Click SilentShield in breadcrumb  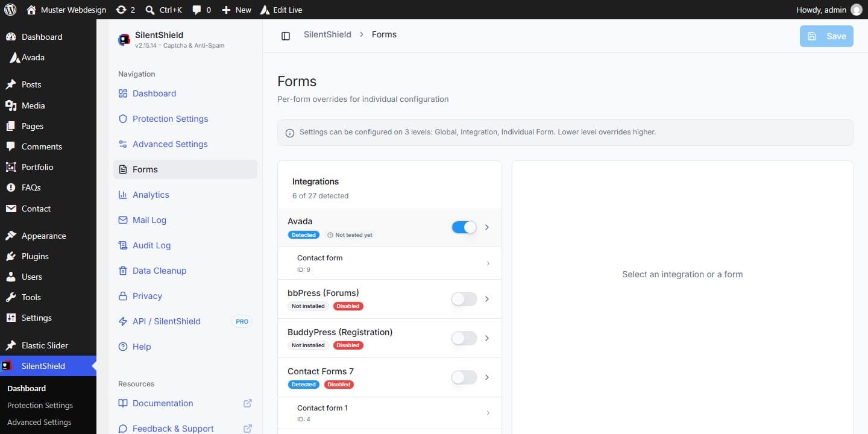[327, 34]
